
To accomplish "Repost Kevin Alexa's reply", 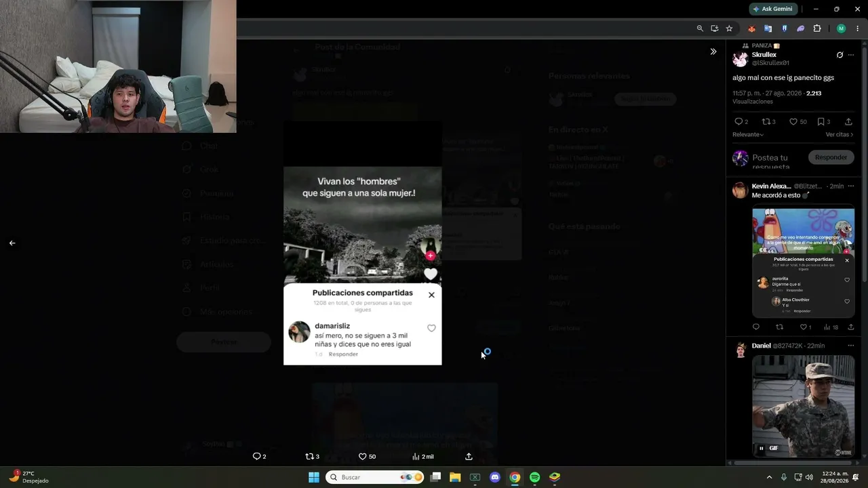I will coord(779,327).
